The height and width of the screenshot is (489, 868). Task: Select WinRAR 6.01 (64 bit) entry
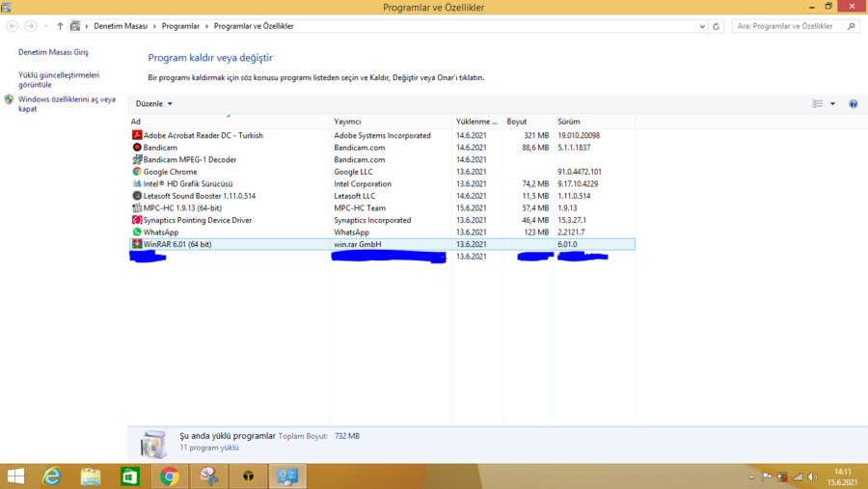[382, 244]
